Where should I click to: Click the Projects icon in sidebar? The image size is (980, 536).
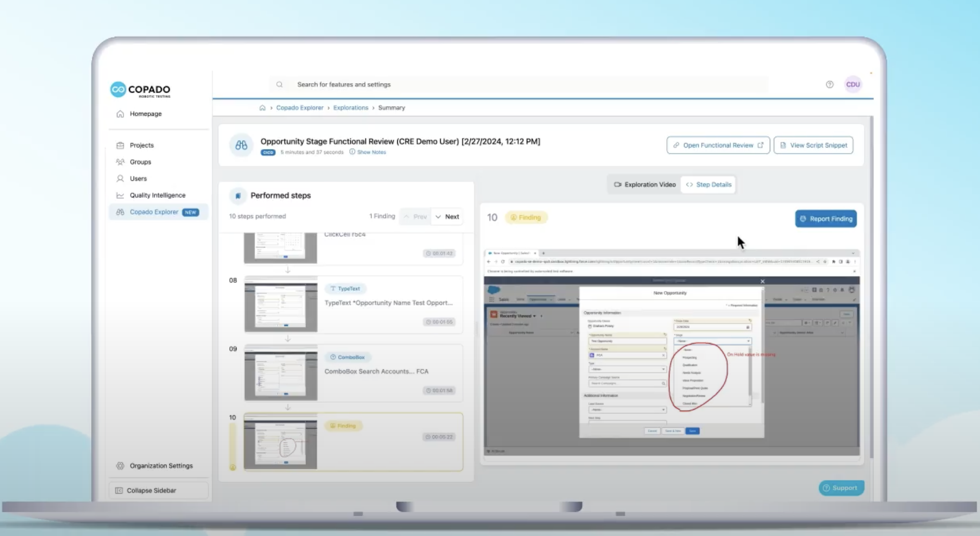click(x=120, y=145)
